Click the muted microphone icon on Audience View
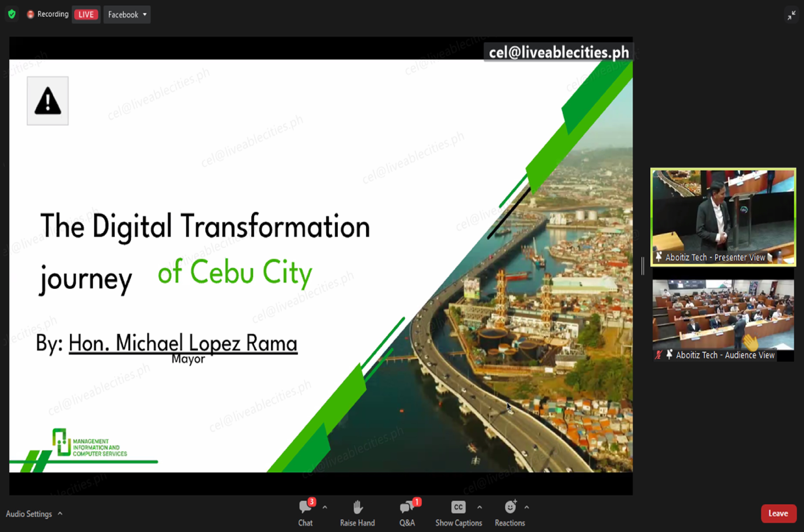 pyautogui.click(x=658, y=355)
